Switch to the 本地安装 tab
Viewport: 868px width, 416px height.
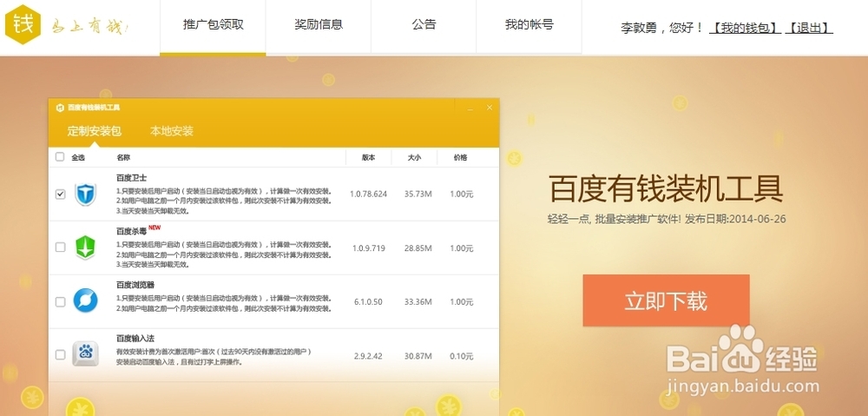click(172, 131)
